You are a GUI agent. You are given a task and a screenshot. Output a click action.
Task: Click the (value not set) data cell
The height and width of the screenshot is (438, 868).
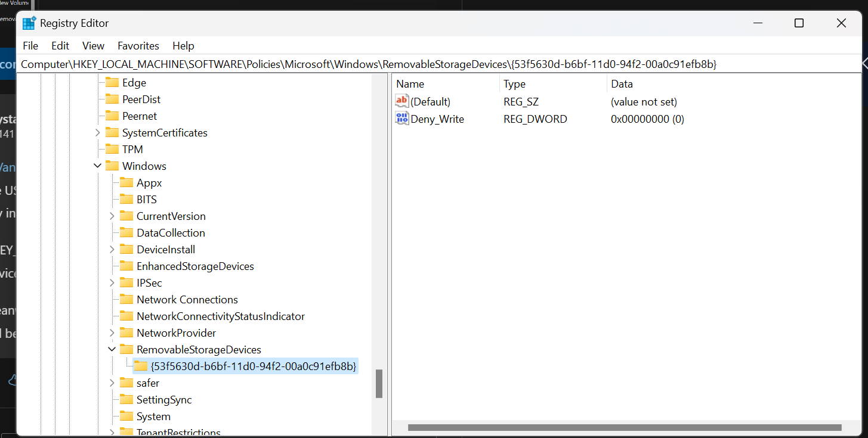point(644,102)
